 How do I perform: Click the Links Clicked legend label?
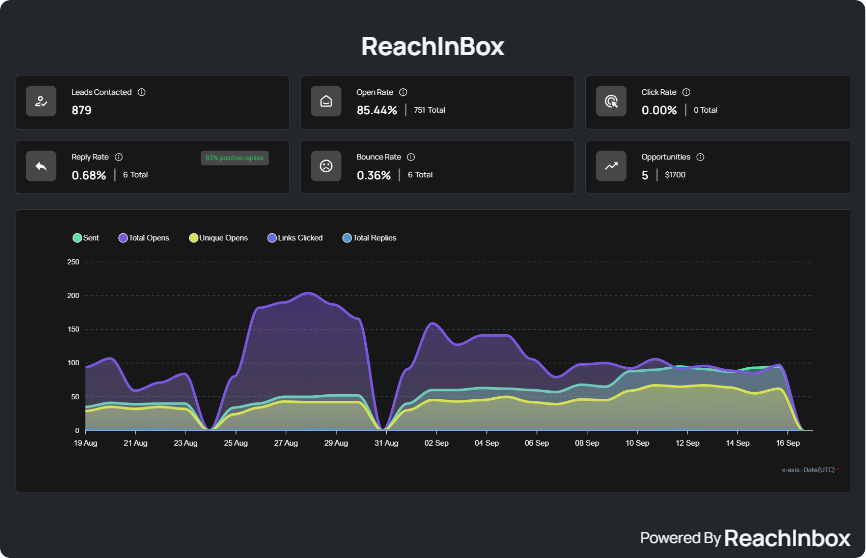pos(300,238)
